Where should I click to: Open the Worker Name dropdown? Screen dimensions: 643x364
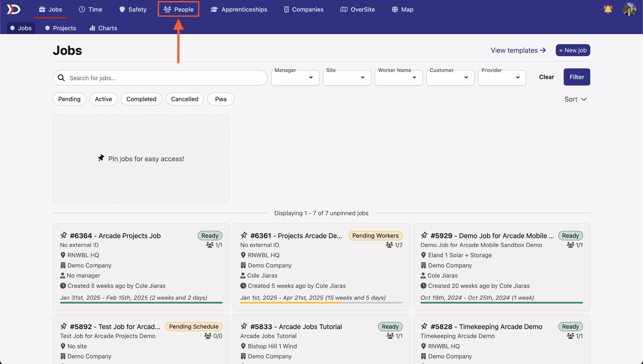pyautogui.click(x=399, y=78)
